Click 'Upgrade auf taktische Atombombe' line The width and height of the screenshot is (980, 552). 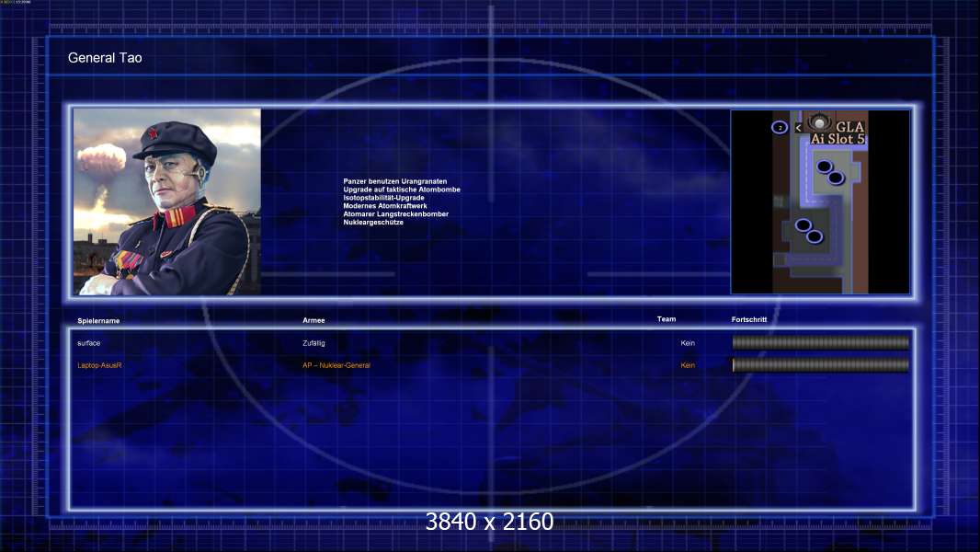[x=402, y=190]
